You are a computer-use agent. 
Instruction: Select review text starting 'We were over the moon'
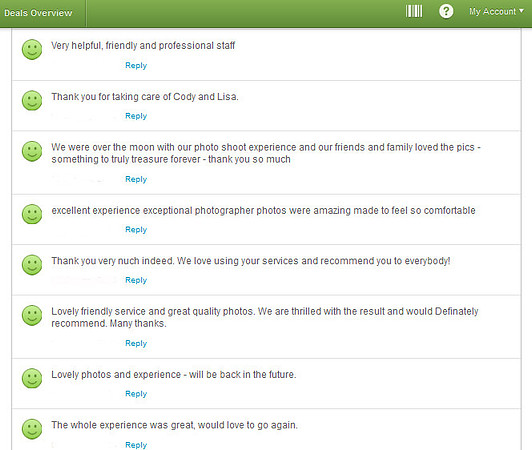coord(266,153)
